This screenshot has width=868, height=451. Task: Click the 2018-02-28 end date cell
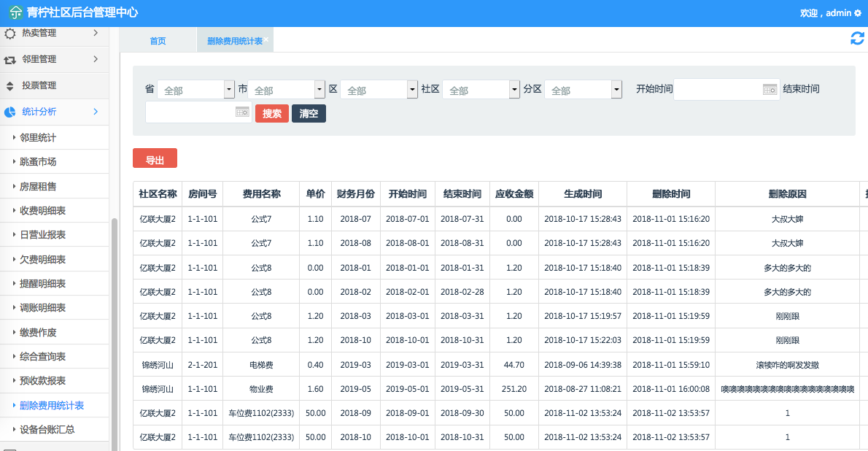click(x=462, y=292)
